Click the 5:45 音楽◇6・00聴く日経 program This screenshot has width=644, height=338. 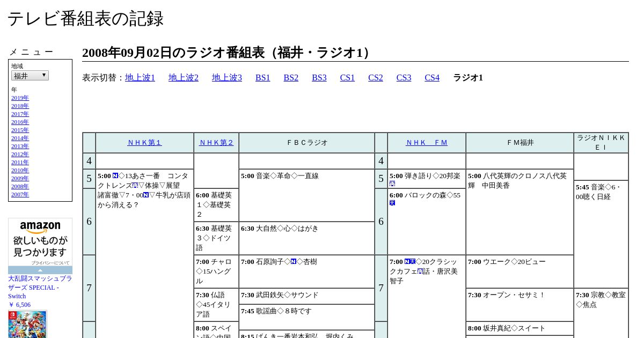click(x=601, y=234)
